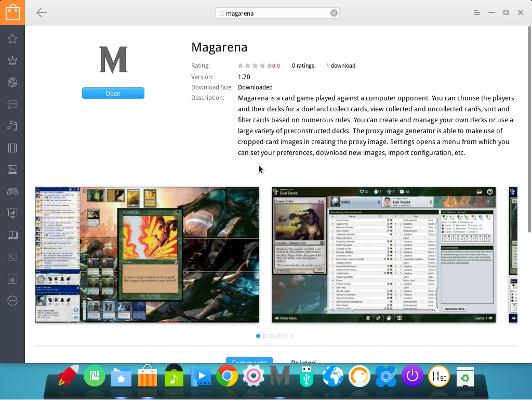This screenshot has height=400, width=532.
Task: Open the rocket Launcher in the dock
Action: tap(68, 376)
